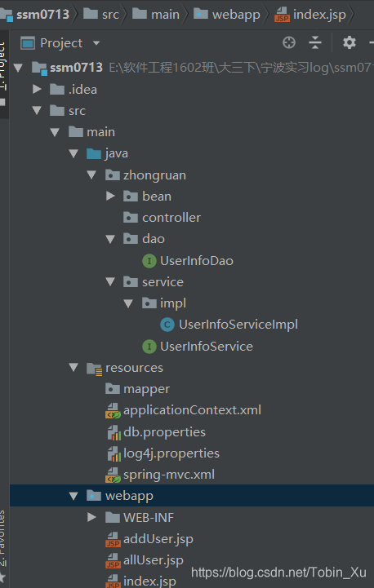Select index.jsp in the breadcrumb bar
Viewport: 374px width, 588px height.
(x=319, y=15)
